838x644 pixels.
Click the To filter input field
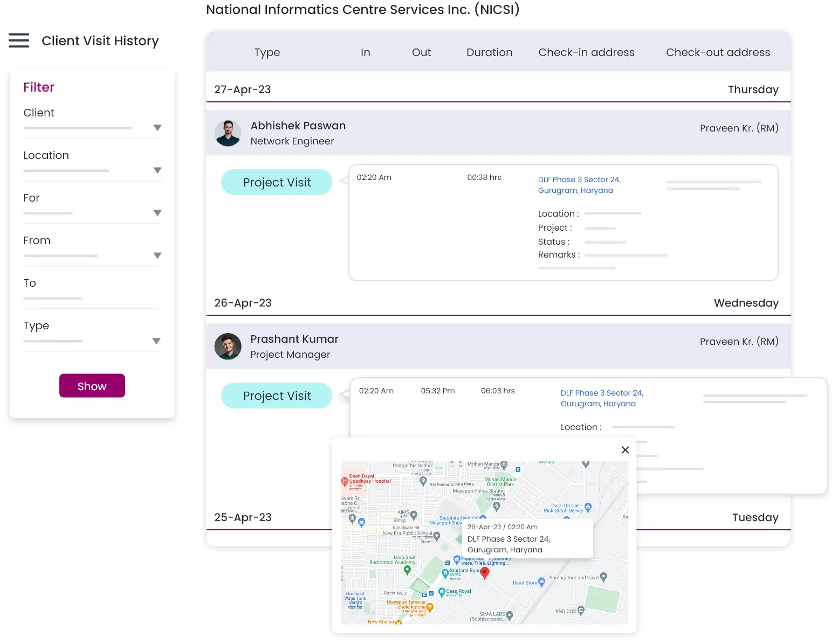coord(92,299)
